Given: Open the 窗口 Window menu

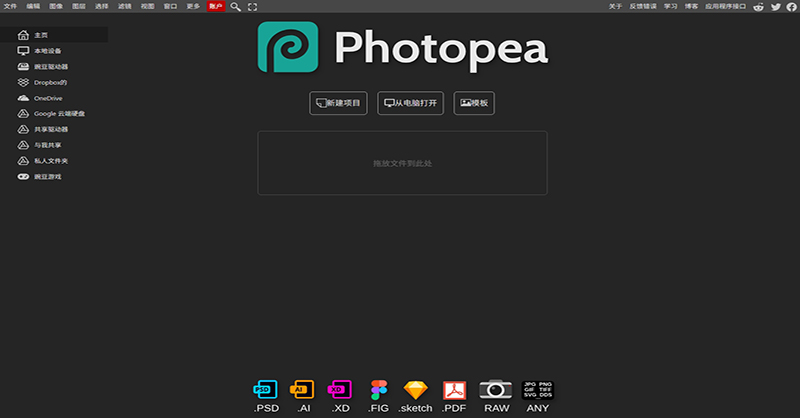Looking at the screenshot, I should 170,7.
